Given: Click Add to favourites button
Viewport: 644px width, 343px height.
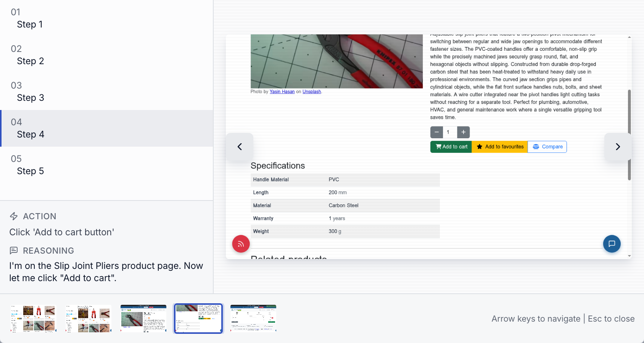Looking at the screenshot, I should click(x=500, y=147).
